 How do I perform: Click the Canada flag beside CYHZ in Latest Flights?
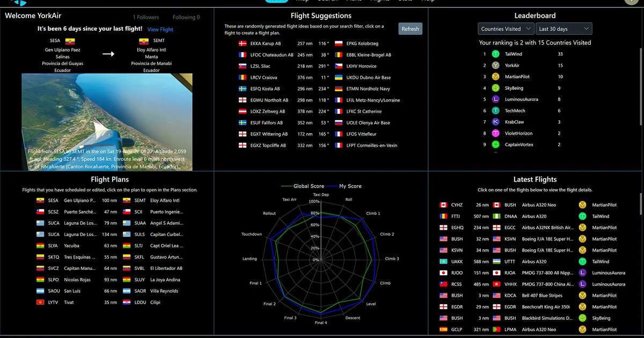coord(443,205)
